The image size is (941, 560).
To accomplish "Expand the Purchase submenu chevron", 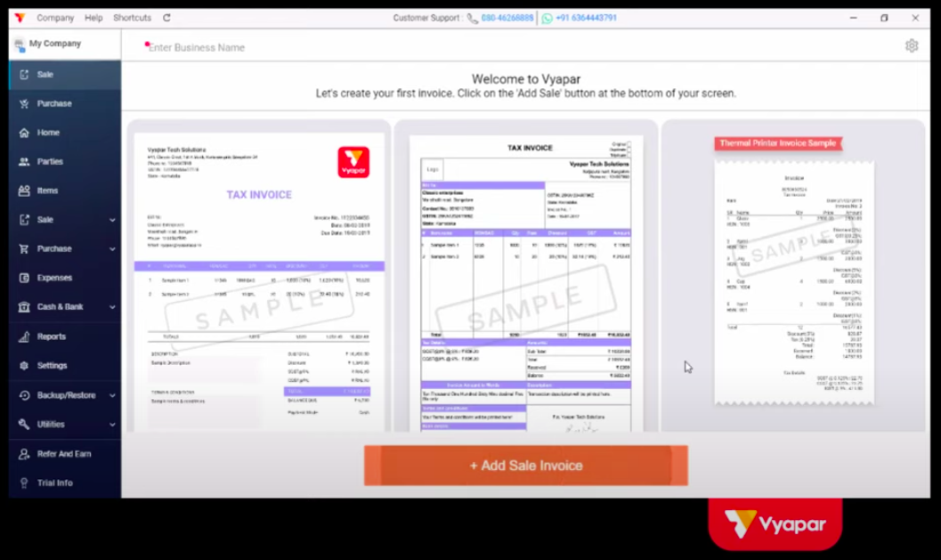I will pyautogui.click(x=112, y=249).
